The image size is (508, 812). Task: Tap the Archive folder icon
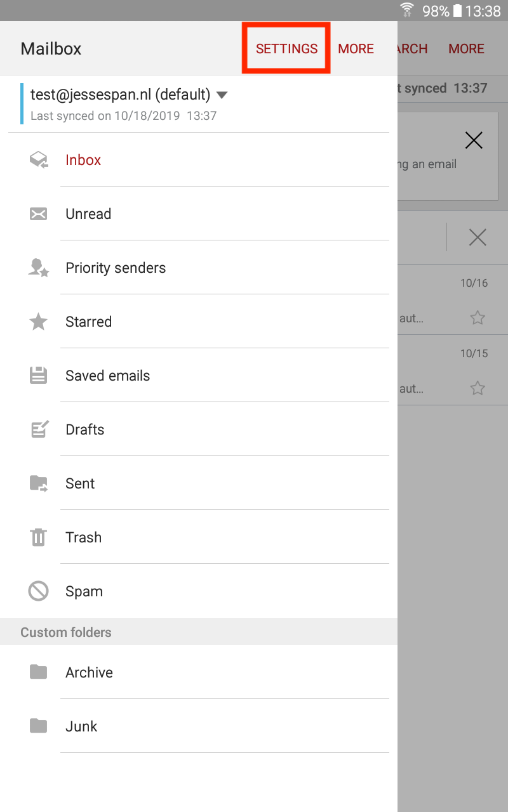coord(39,672)
